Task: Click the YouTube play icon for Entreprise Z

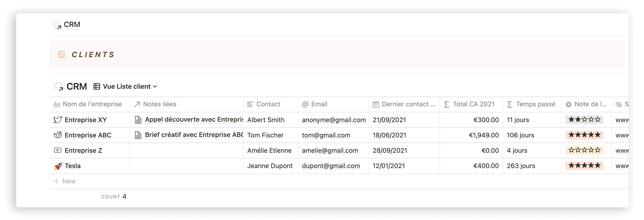Action: click(x=57, y=150)
